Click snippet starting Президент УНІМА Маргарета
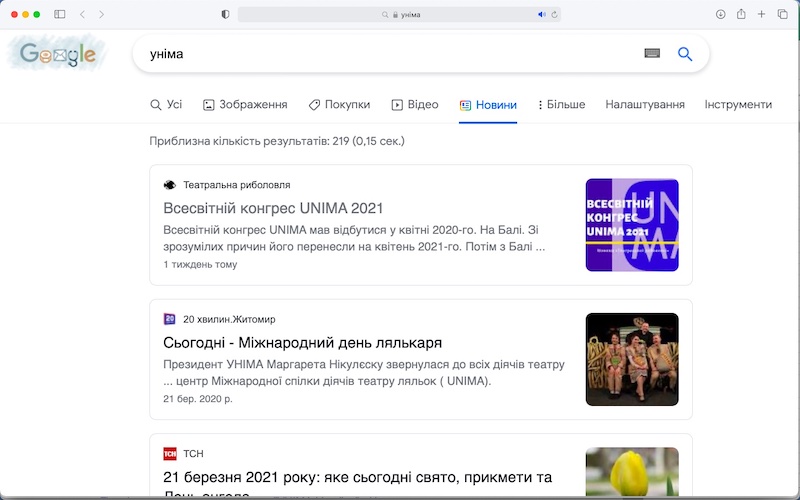The width and height of the screenshot is (800, 500). tap(364, 372)
